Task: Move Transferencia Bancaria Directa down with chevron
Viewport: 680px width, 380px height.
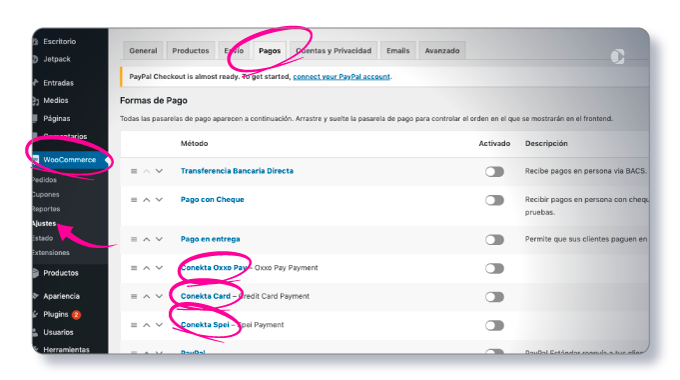Action: [x=159, y=171]
